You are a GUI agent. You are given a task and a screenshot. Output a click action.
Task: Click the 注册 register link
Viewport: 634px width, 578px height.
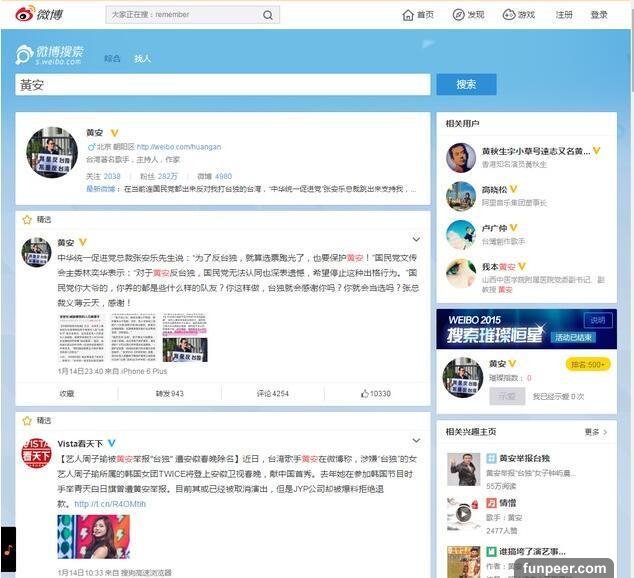pyautogui.click(x=565, y=15)
